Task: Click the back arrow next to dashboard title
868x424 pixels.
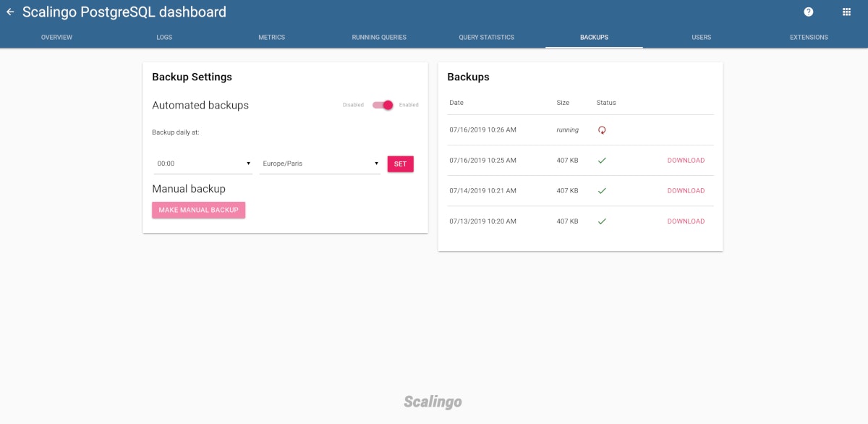Action: [10, 12]
